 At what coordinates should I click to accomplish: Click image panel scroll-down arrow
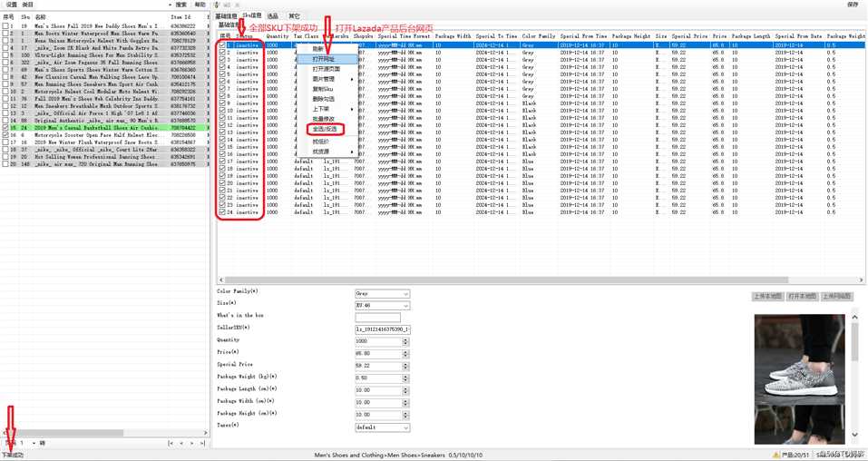[x=854, y=435]
